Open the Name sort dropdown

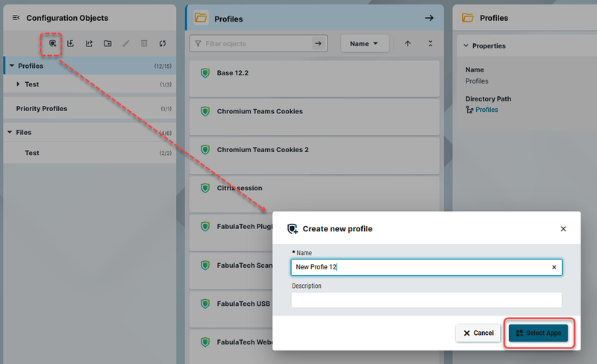[364, 44]
